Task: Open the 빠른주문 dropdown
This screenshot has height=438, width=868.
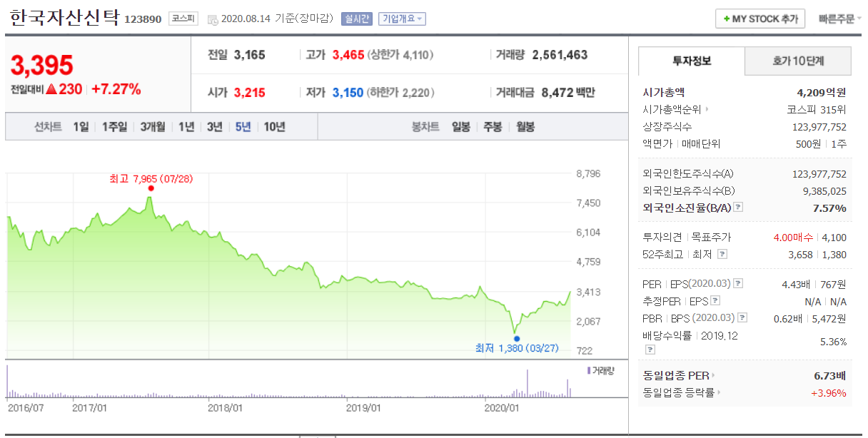Action: coord(839,19)
